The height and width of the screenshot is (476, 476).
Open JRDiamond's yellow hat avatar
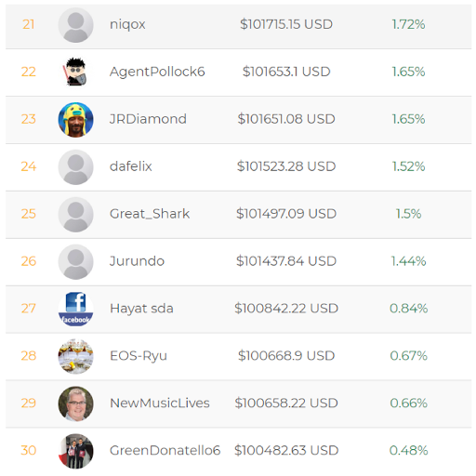(x=75, y=120)
